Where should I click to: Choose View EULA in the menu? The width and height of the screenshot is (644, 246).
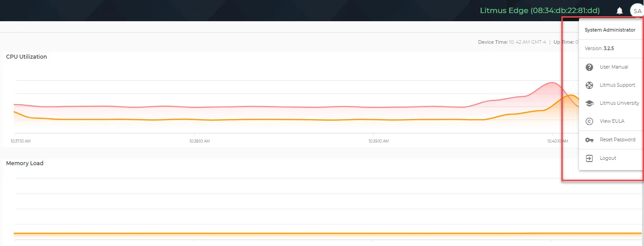[x=611, y=121]
